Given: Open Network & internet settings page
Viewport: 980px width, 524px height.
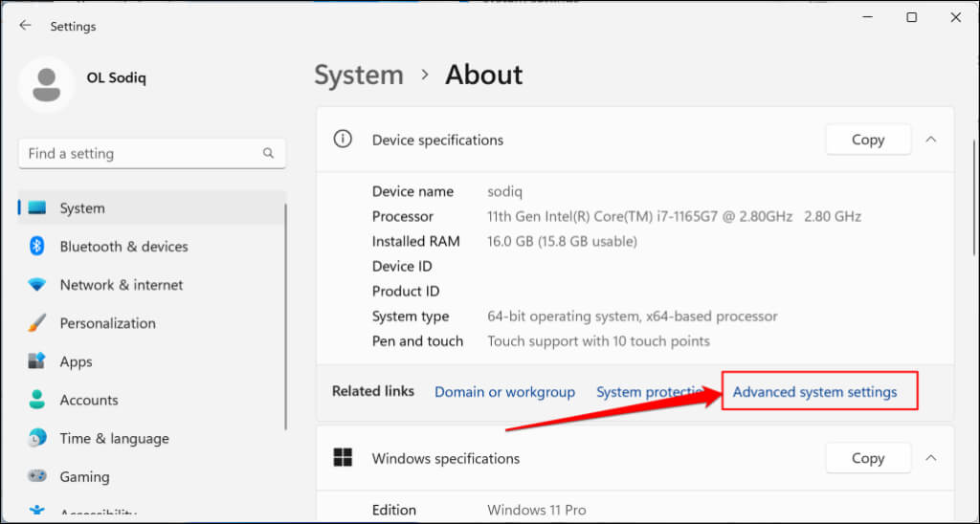Looking at the screenshot, I should 121,285.
